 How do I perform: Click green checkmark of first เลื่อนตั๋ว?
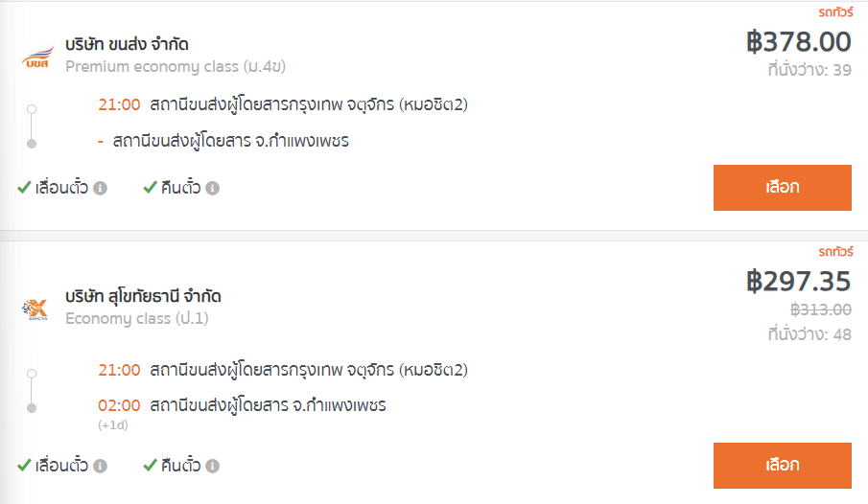(24, 188)
